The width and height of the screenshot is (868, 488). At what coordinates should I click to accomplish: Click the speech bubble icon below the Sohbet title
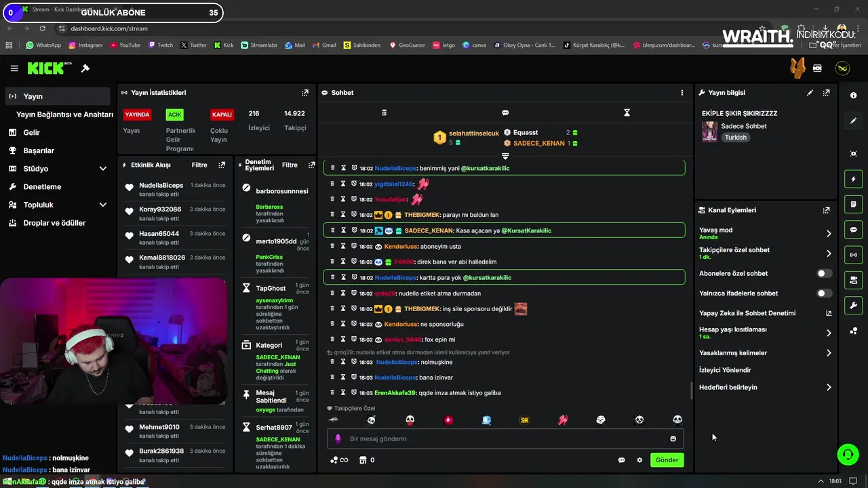[x=505, y=113]
